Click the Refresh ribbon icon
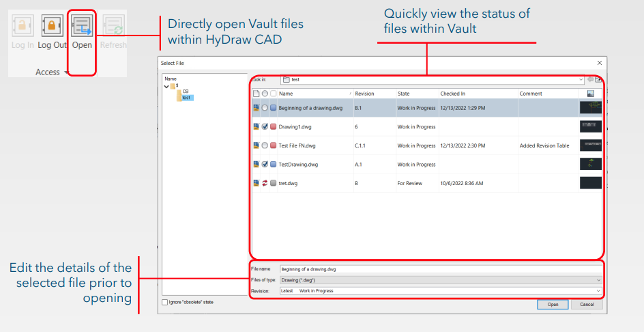This screenshot has width=644, height=332. point(113,26)
